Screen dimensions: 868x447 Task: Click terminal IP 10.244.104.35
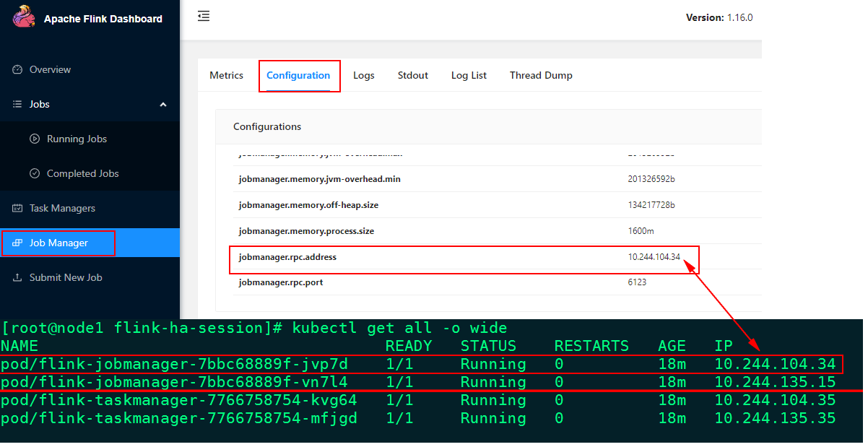(x=775, y=400)
